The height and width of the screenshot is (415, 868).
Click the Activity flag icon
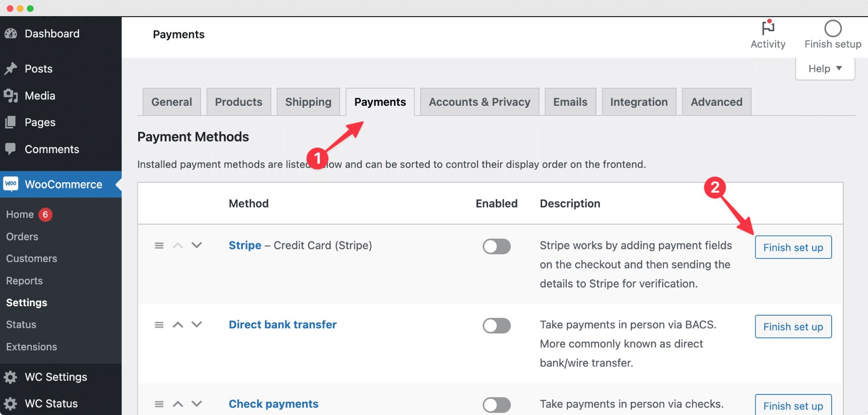pos(768,29)
